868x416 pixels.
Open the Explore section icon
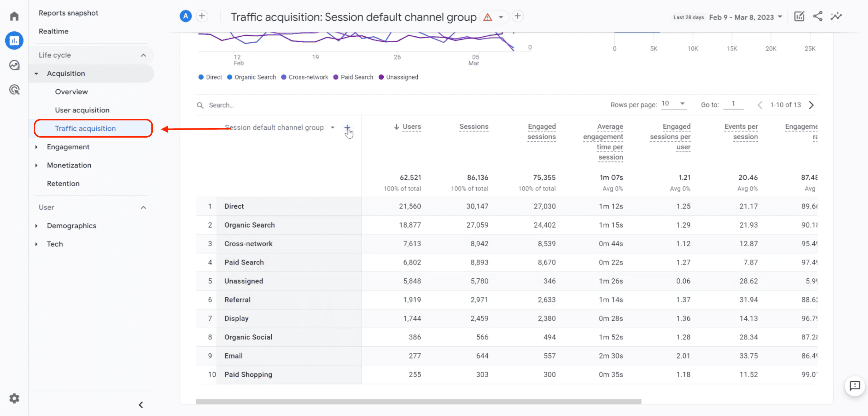14,65
